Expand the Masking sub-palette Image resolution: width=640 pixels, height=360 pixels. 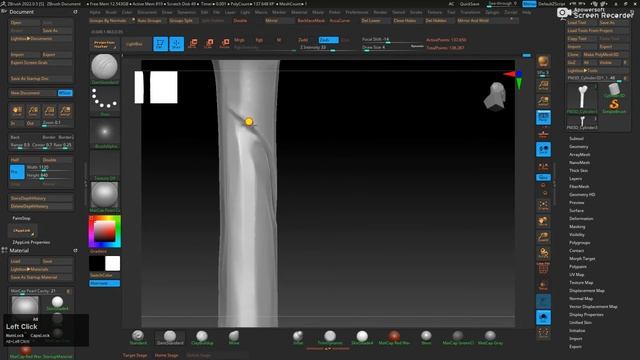pos(577,227)
